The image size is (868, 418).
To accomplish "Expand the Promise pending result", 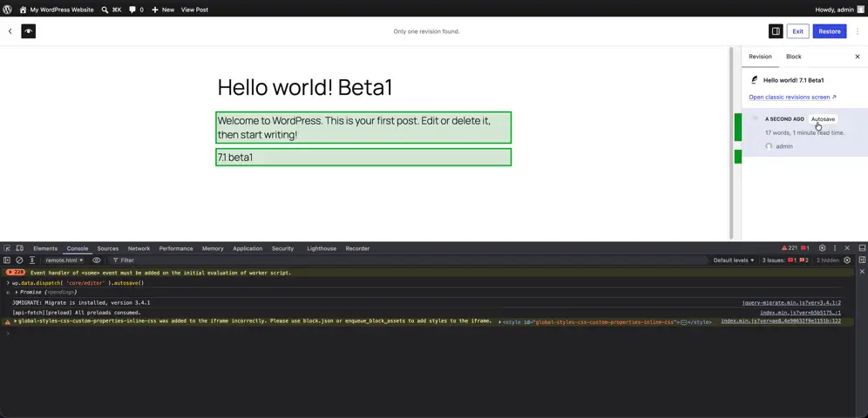I will [17, 292].
